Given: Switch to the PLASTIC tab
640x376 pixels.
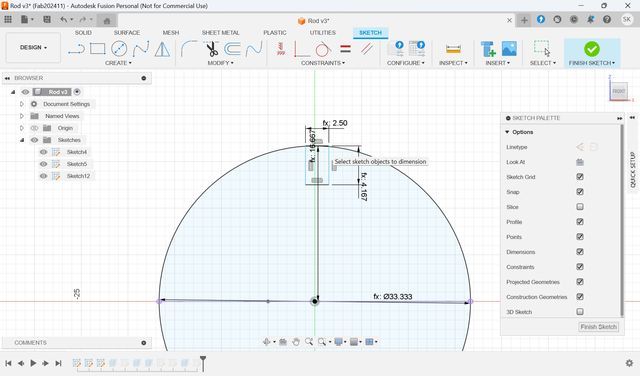Looking at the screenshot, I should (275, 32).
